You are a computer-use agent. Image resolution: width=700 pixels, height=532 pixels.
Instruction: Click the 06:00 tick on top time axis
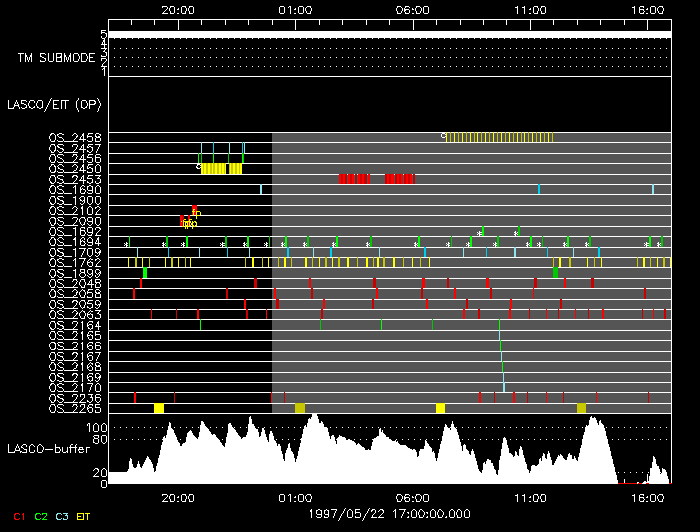pos(413,10)
